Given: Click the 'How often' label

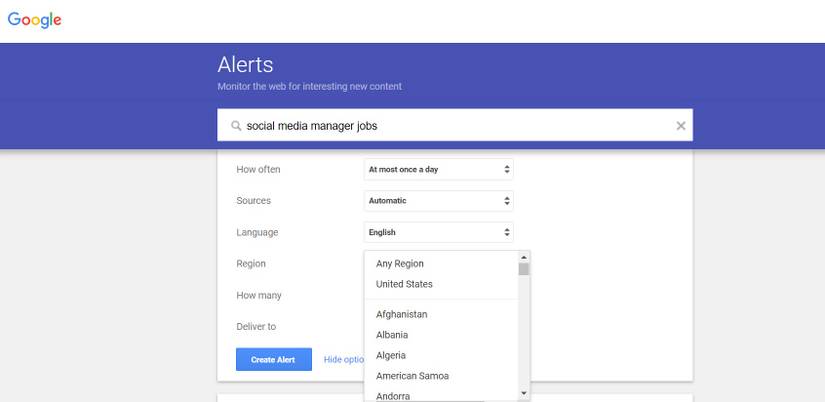Looking at the screenshot, I should [x=258, y=169].
